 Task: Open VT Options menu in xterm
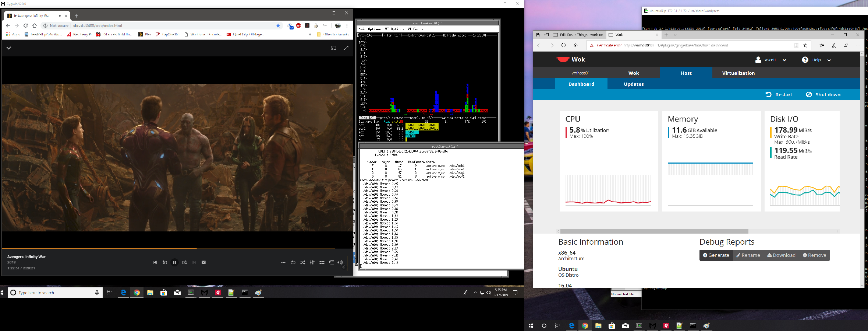(394, 29)
